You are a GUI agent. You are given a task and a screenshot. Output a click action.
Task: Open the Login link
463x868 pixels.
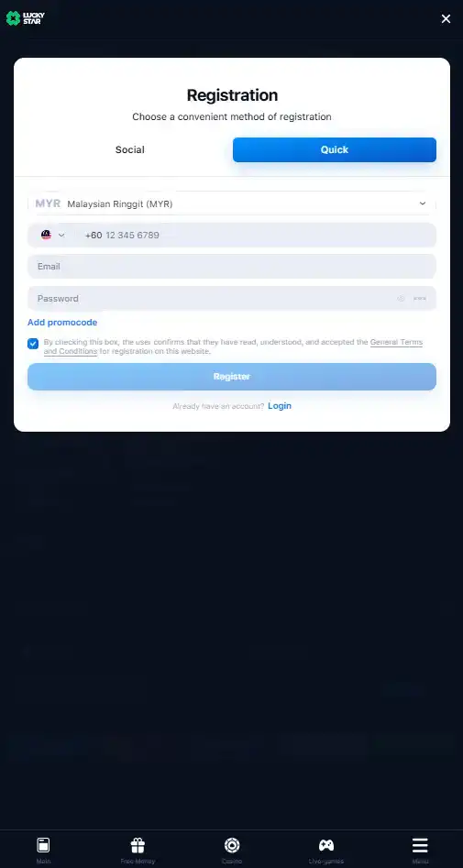(280, 406)
